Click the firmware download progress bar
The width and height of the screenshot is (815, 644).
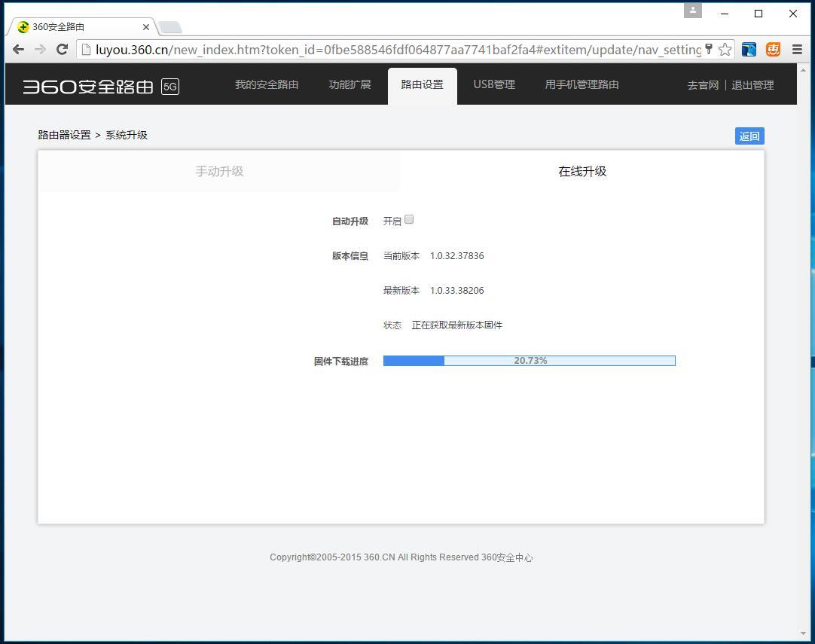(x=530, y=360)
